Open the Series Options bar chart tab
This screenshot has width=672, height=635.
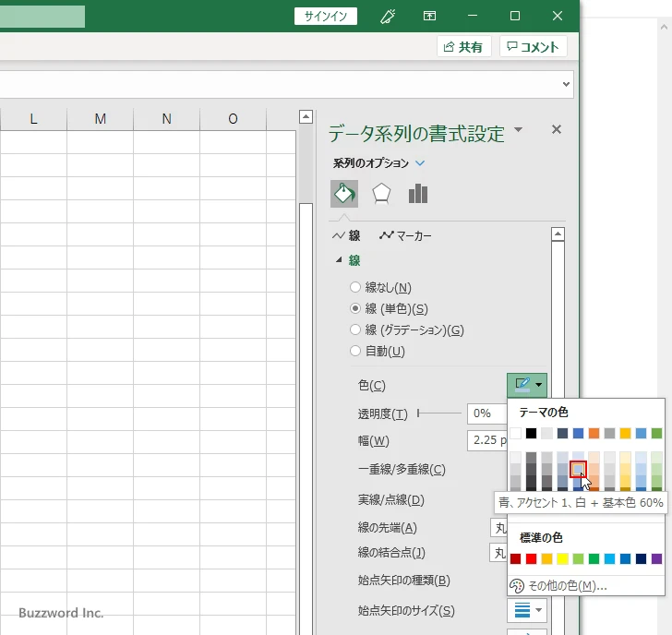pyautogui.click(x=418, y=194)
